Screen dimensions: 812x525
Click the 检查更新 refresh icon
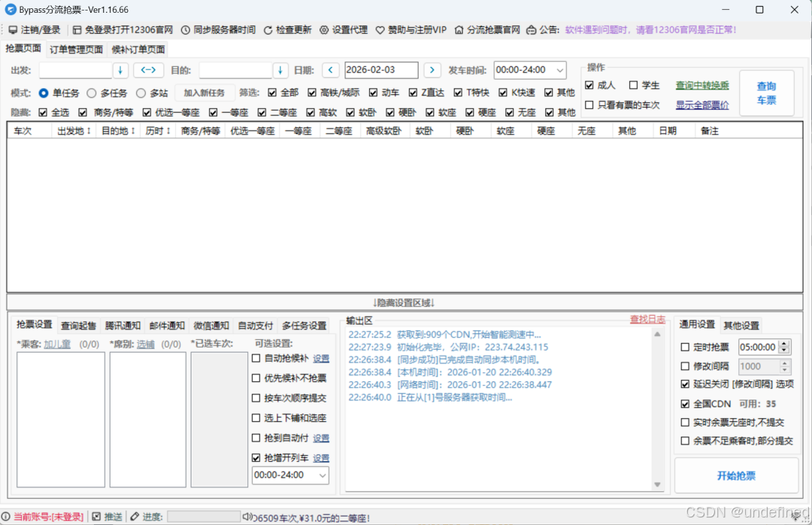(x=268, y=30)
